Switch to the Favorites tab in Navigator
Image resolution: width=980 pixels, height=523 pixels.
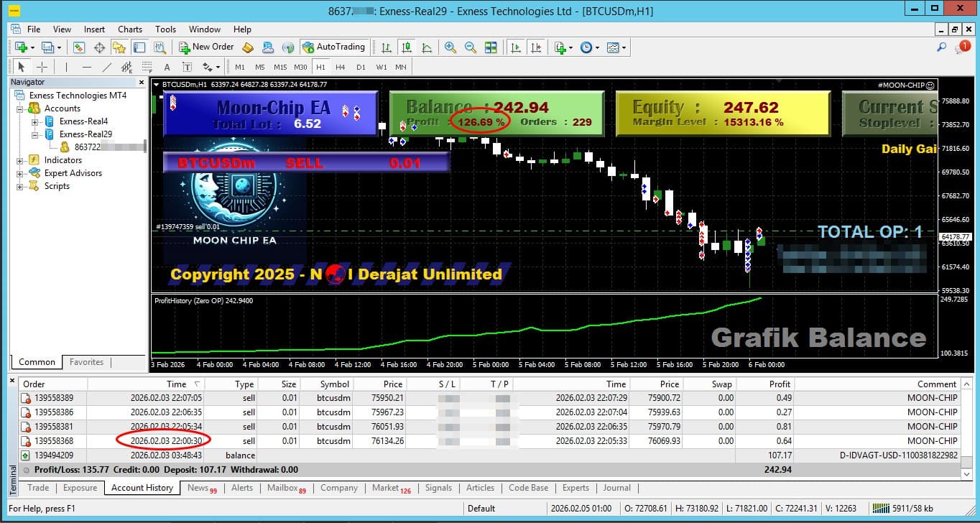point(86,362)
